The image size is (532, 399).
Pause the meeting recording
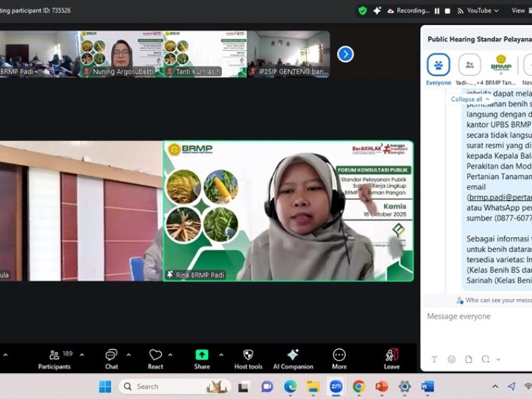click(x=437, y=11)
